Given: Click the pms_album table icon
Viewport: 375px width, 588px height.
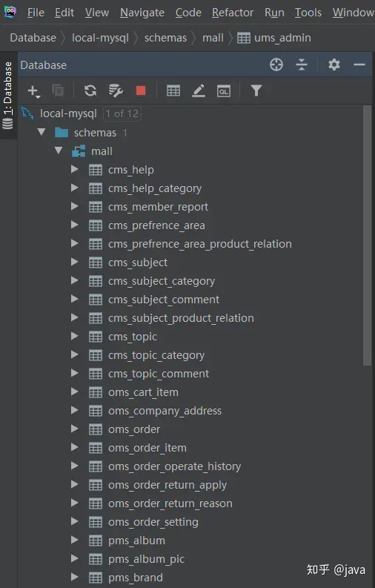Looking at the screenshot, I should [96, 541].
